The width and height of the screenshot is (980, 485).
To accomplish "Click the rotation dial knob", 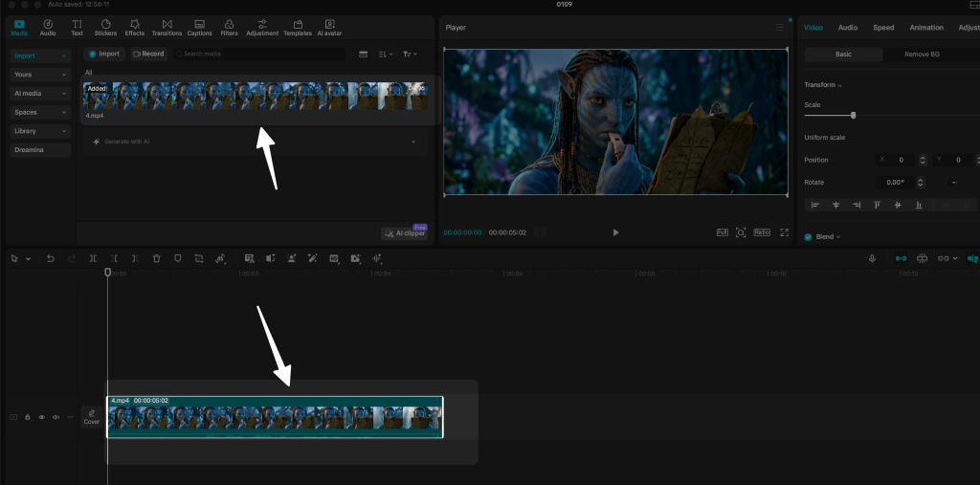I will click(x=951, y=183).
